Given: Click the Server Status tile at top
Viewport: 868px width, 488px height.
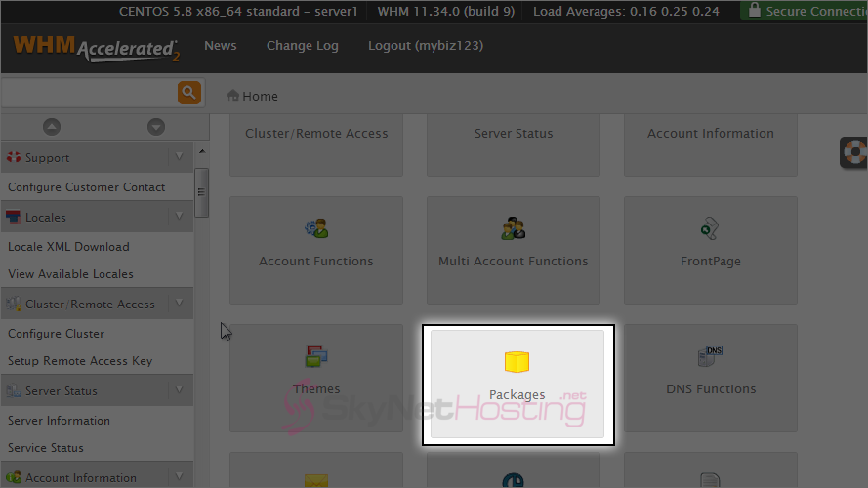Looking at the screenshot, I should [x=514, y=145].
